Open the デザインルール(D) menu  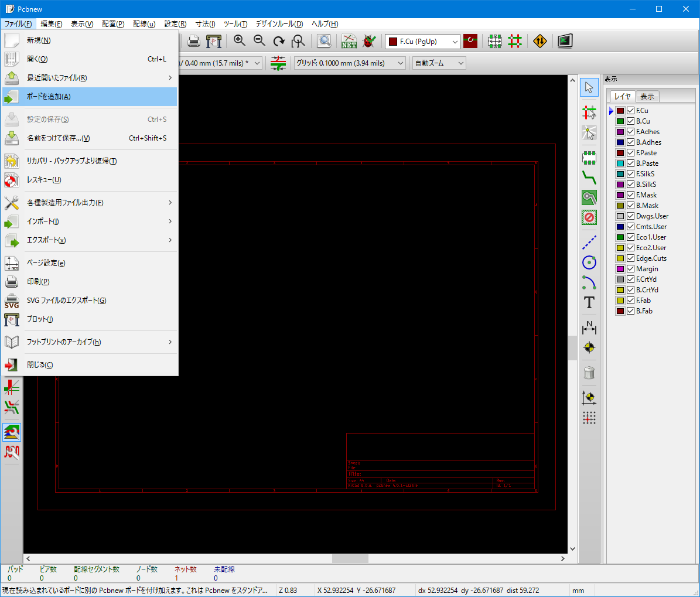coord(279,23)
